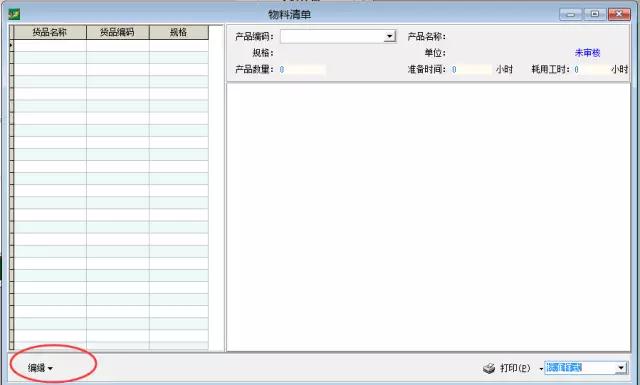
Task: Close the 物料清单 window
Action: click(619, 14)
